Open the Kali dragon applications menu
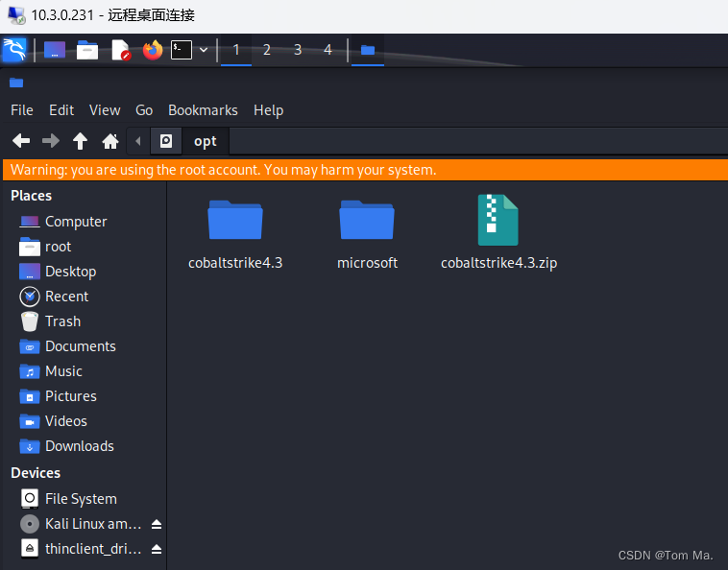 click(14, 50)
